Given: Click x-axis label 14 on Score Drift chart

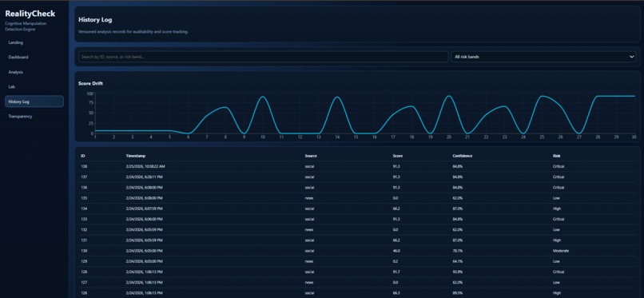Looking at the screenshot, I should (x=337, y=137).
